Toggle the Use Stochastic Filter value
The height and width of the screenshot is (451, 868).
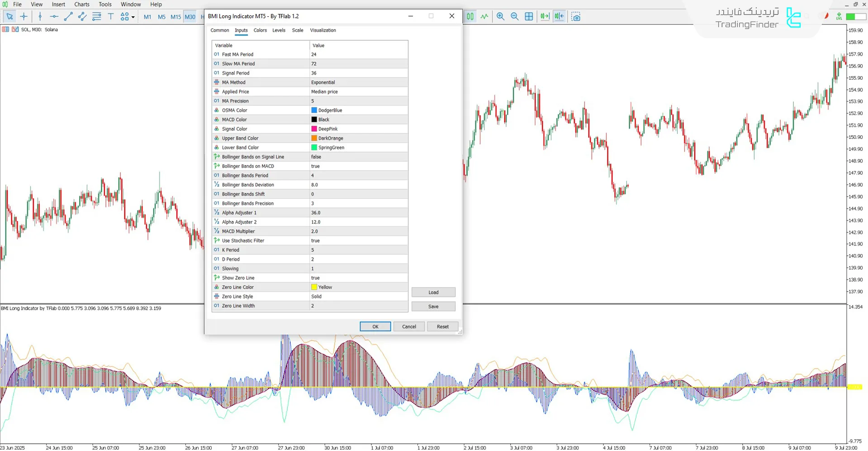(x=358, y=241)
